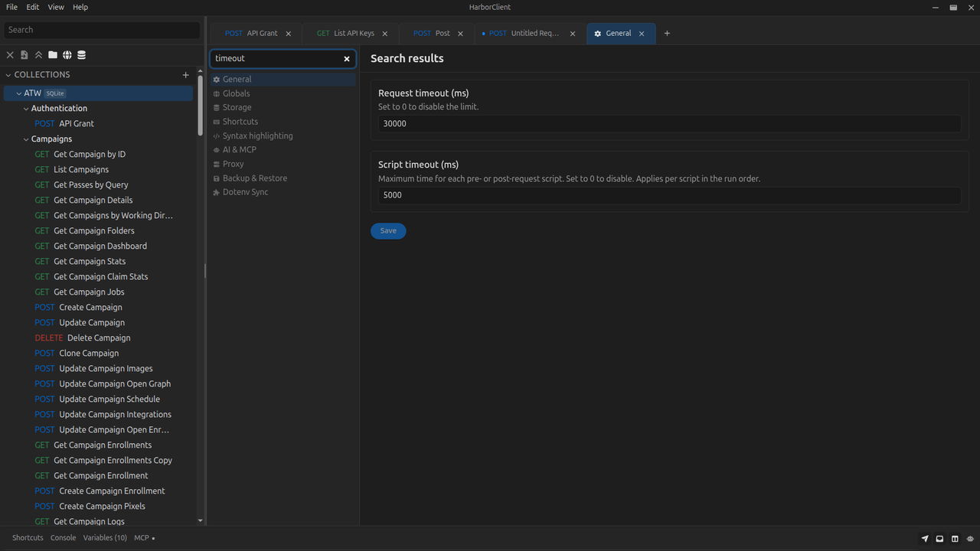The width and height of the screenshot is (980, 551).
Task: Open the Help menu
Action: (x=80, y=7)
